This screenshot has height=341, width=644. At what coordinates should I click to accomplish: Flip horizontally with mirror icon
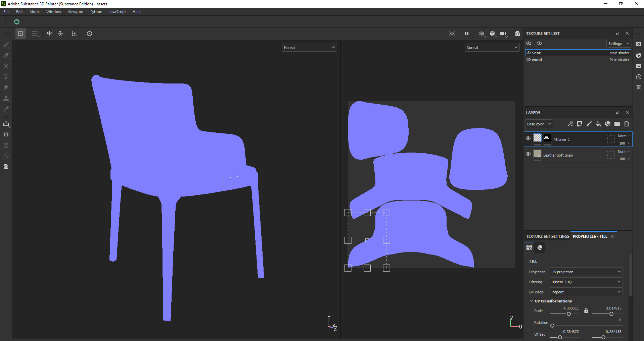tap(50, 34)
